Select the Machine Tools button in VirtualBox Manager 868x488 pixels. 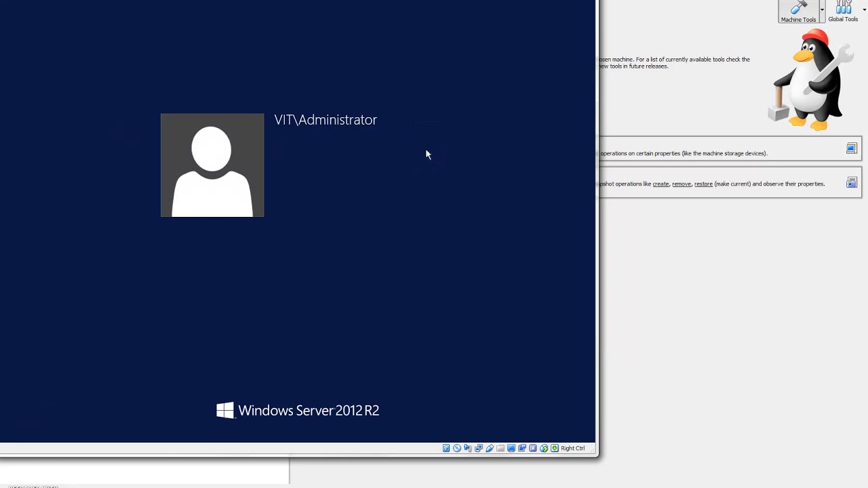tap(798, 12)
